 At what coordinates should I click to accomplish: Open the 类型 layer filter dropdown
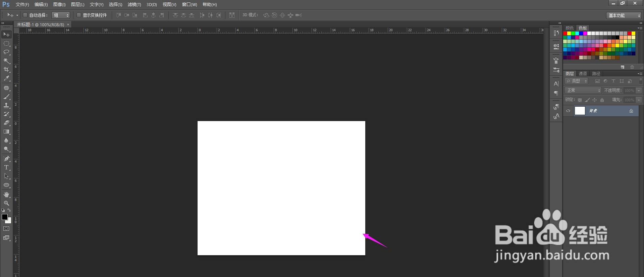click(577, 81)
